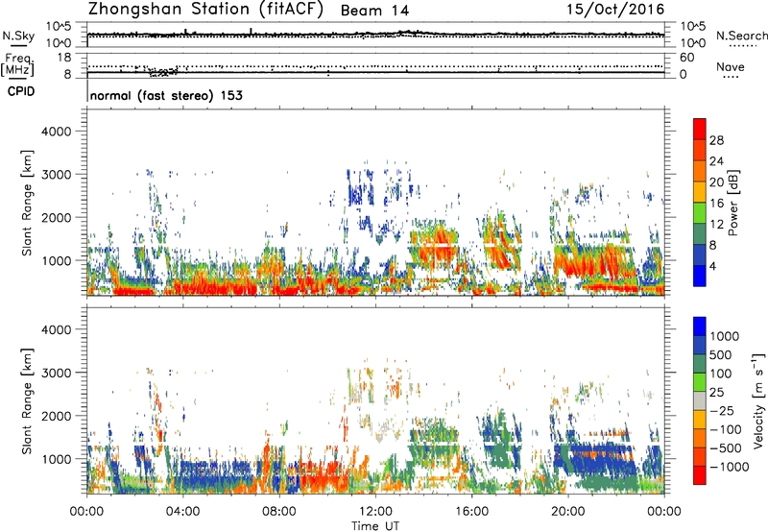Click the '-500' velocity colorbar label
Viewport: 768px width, 532px height.
726,448
